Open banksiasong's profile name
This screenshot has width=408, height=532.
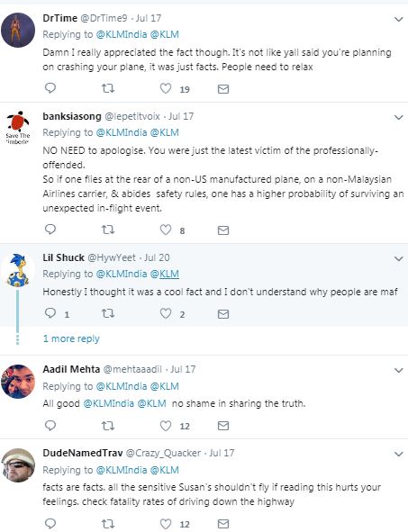coord(72,116)
